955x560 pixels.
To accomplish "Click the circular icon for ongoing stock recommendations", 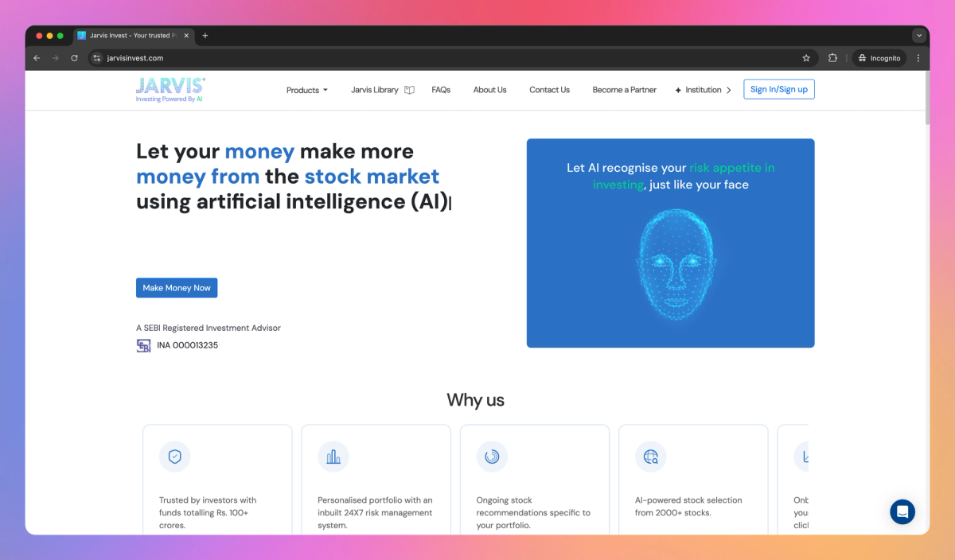I will pos(492,457).
